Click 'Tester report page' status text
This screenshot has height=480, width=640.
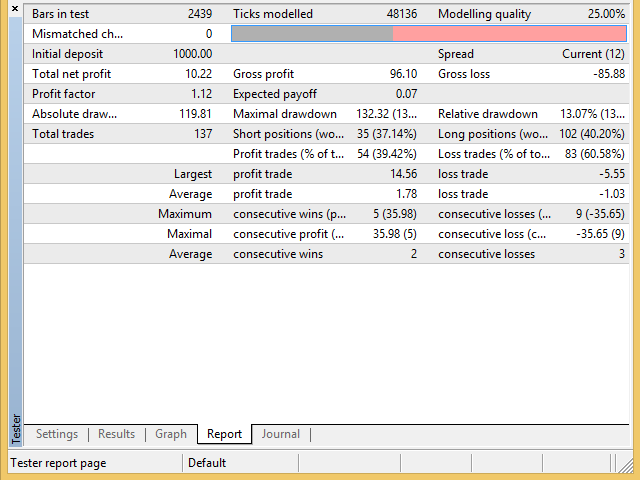58,463
